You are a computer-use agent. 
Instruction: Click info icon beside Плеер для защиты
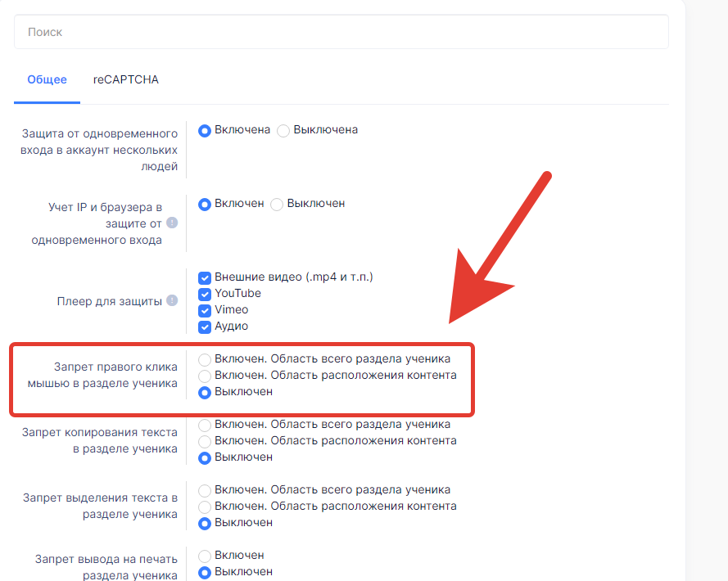[x=172, y=300]
